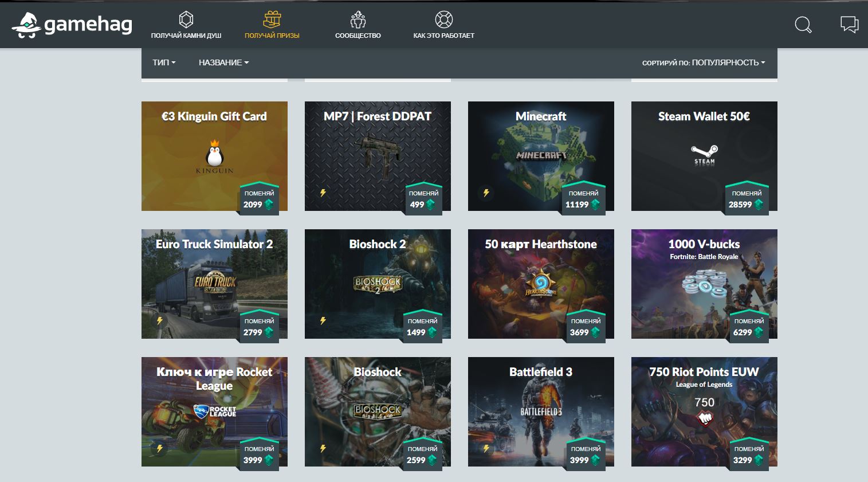Click the Bioshock 2 logo

378,284
